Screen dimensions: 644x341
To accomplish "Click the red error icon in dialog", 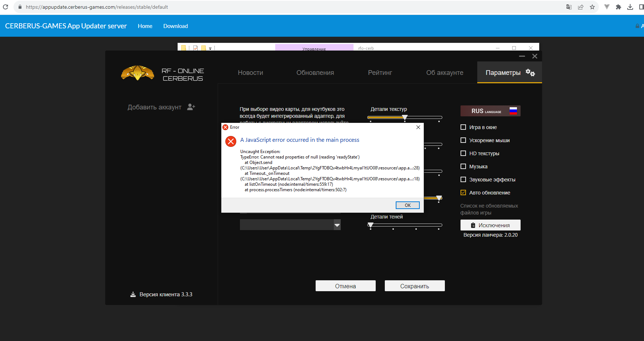I will tap(231, 141).
